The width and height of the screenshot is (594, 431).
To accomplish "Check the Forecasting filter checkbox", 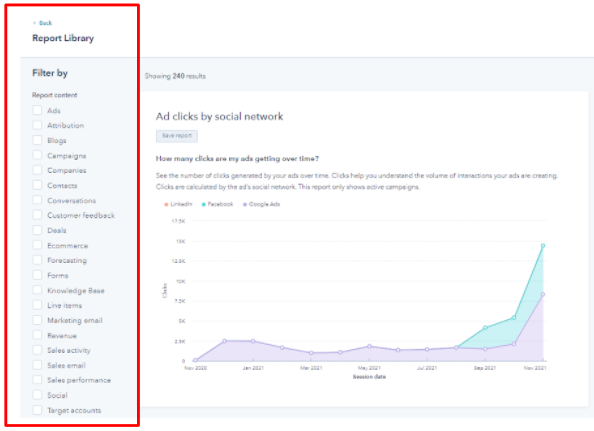I will [x=37, y=260].
